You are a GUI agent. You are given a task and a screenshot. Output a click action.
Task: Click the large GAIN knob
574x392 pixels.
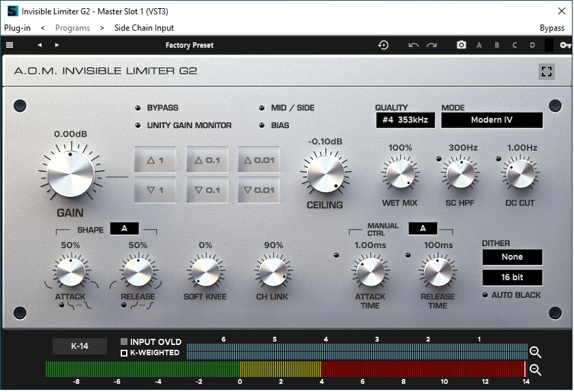pyautogui.click(x=71, y=173)
